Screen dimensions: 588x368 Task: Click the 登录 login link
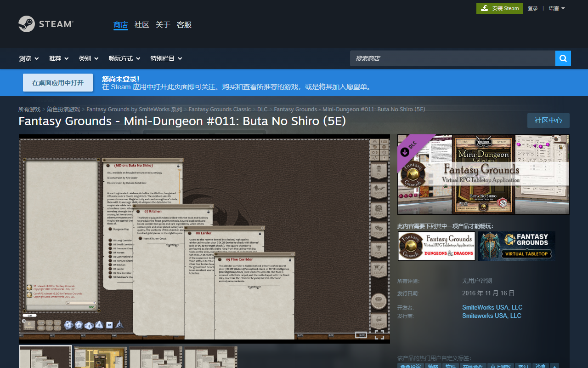[533, 8]
